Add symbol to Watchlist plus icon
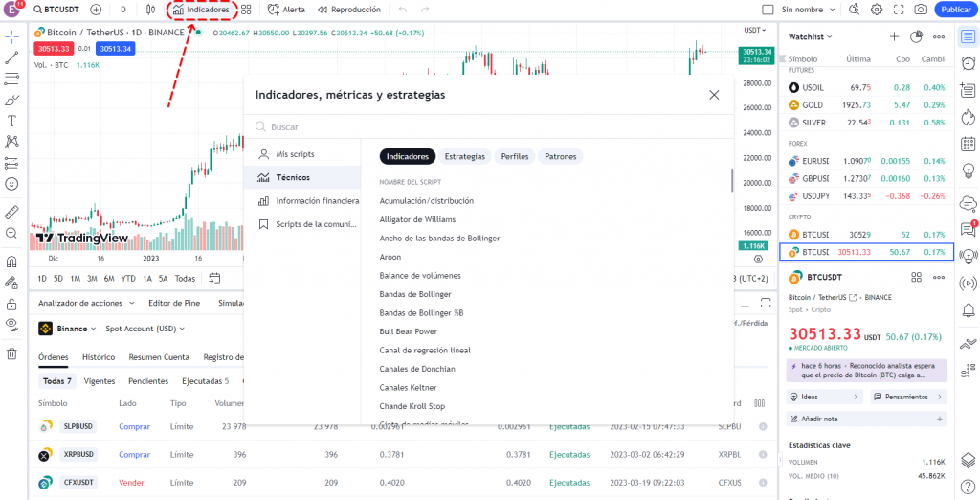The width and height of the screenshot is (980, 500). click(895, 37)
